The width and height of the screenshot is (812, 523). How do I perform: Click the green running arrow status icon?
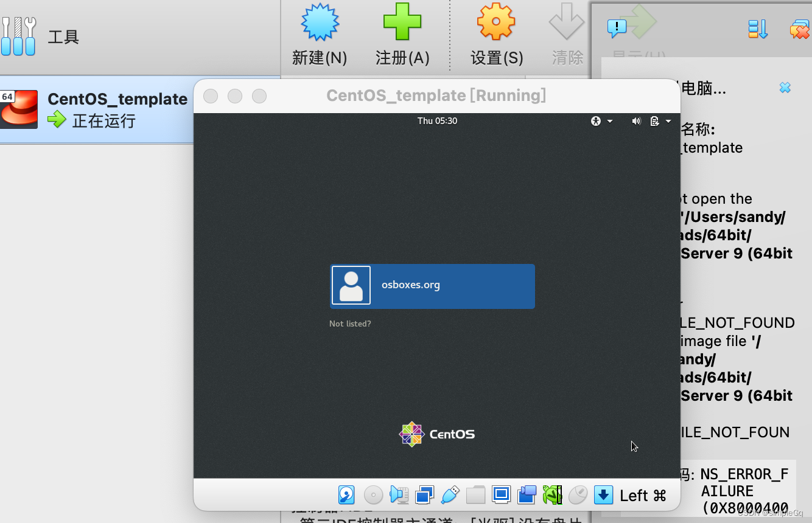point(57,120)
